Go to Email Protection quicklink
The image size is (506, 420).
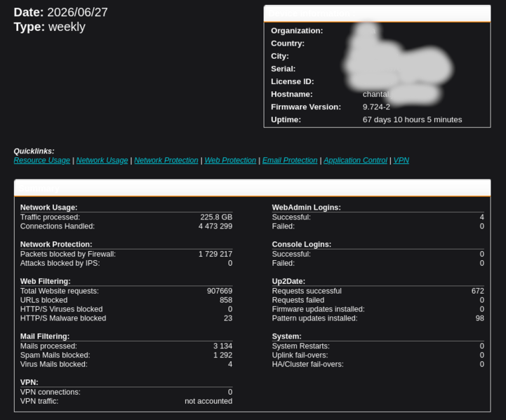290,160
